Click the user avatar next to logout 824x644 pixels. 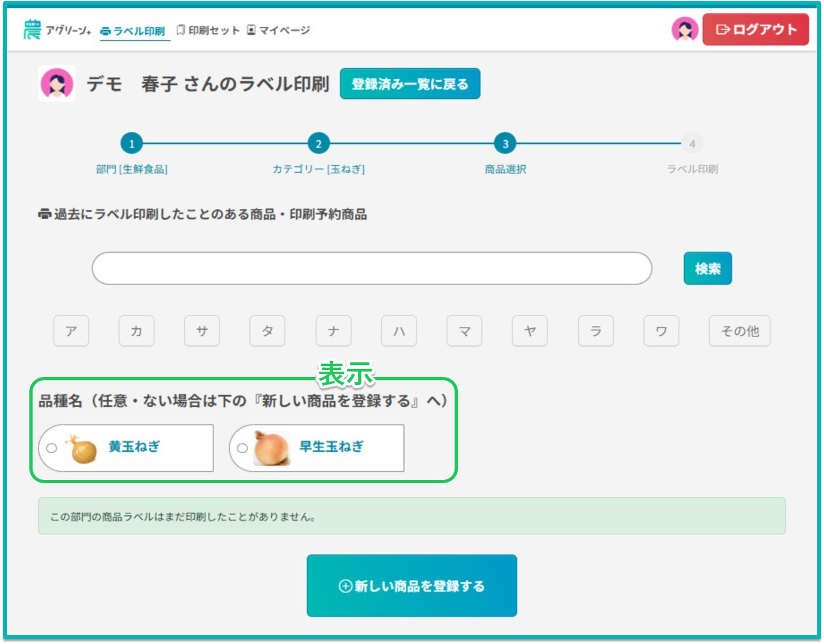click(x=684, y=29)
